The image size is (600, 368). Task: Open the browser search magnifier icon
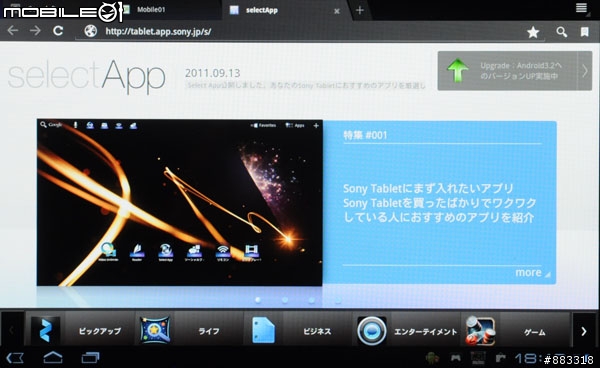pos(561,32)
